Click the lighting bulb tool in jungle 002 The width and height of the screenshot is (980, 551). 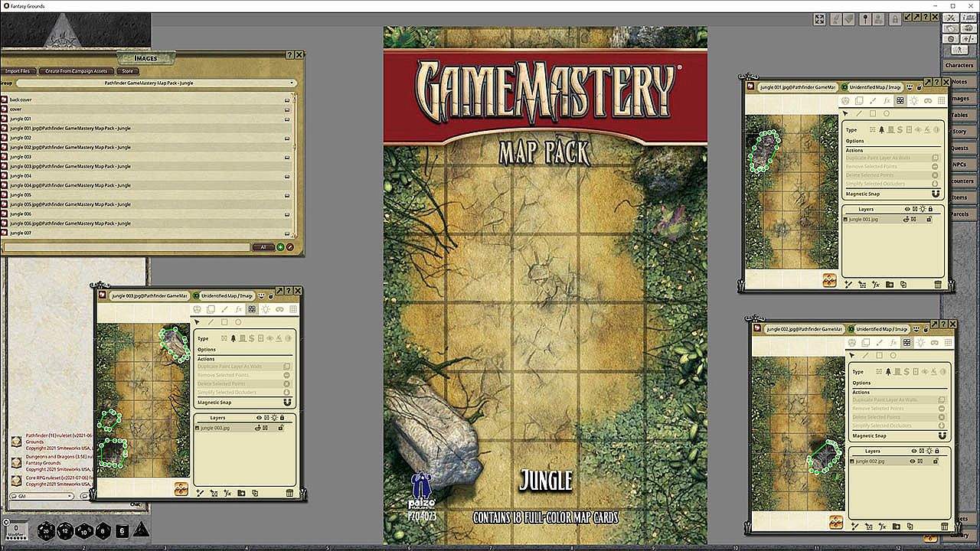click(922, 342)
